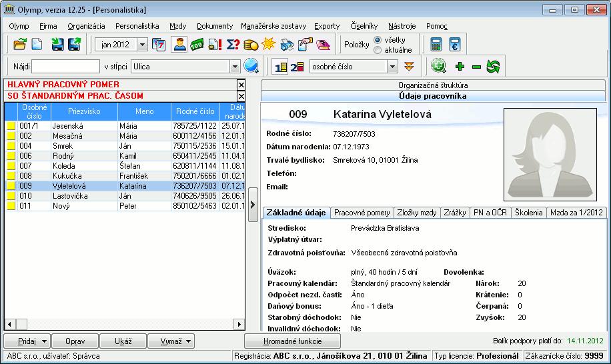Close the 'Hlavný pracovný pomer' filter
611x364 pixels.
click(x=241, y=85)
